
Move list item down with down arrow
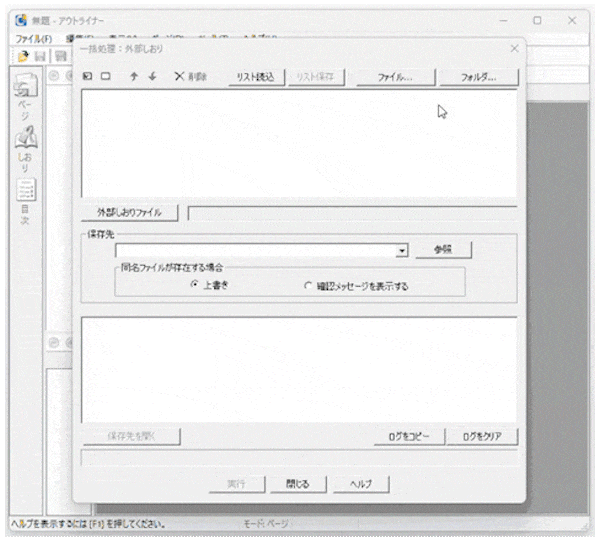pos(152,76)
